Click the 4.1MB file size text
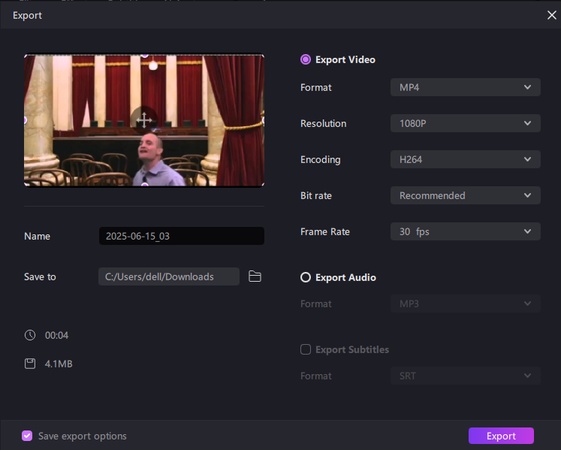Viewport: 561px width, 450px height. pos(59,364)
